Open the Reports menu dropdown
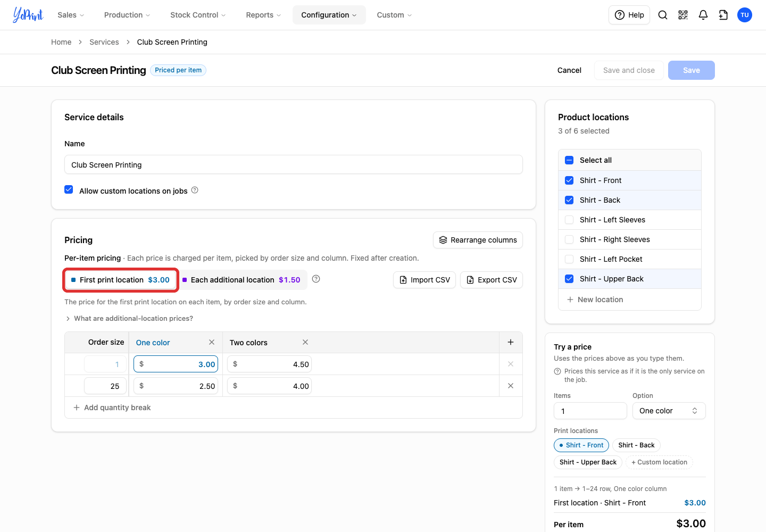 (263, 15)
